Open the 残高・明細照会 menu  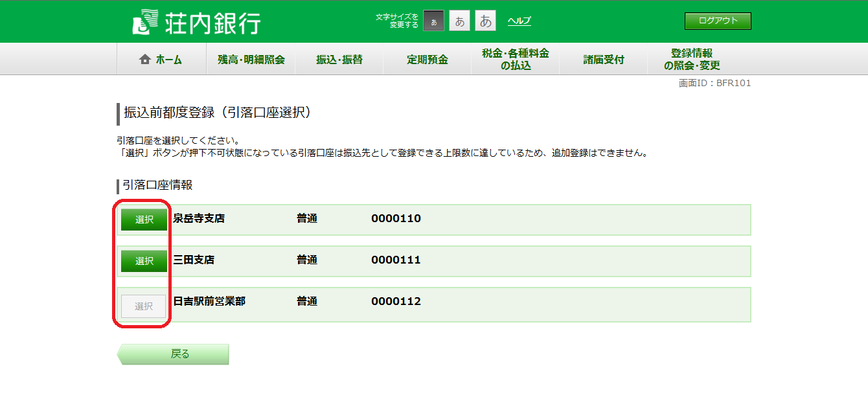click(251, 60)
